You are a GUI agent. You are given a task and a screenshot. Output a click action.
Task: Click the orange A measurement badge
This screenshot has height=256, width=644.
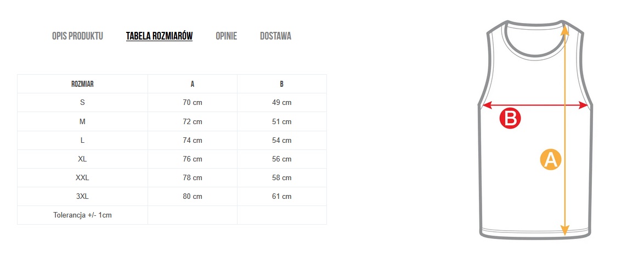click(550, 159)
